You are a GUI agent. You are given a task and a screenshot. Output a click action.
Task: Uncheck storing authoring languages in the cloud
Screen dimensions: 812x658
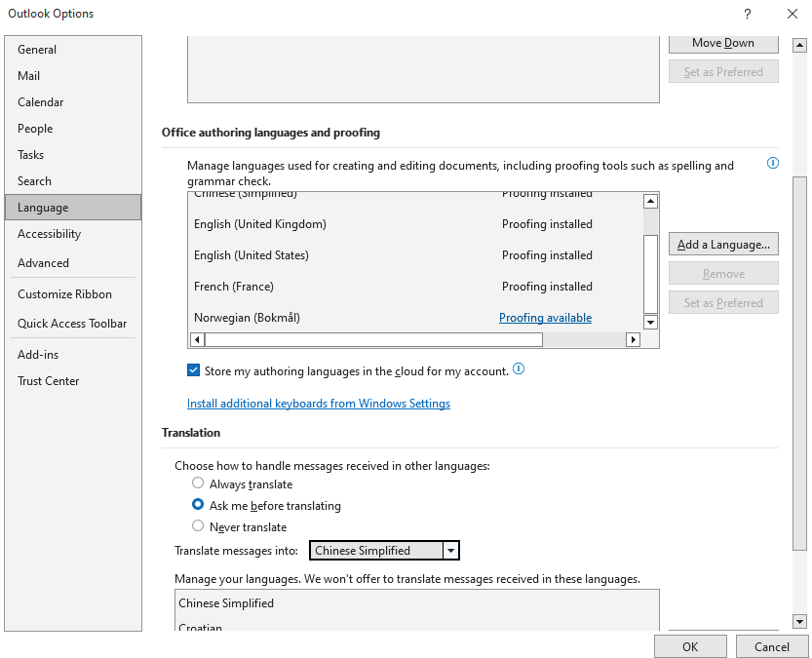[192, 369]
